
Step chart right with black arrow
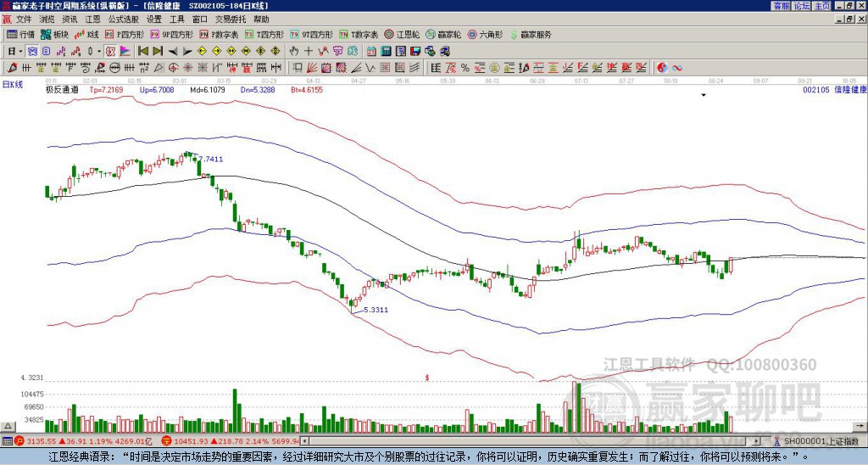pos(187,52)
